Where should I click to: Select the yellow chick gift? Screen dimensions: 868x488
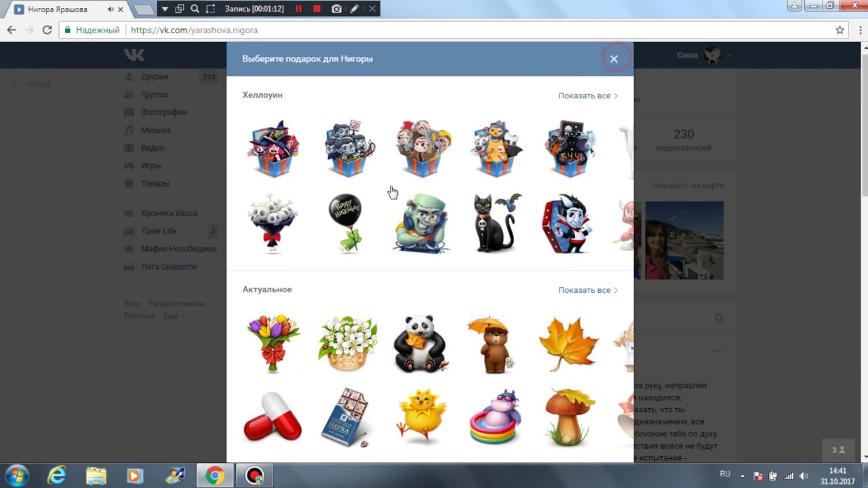421,417
